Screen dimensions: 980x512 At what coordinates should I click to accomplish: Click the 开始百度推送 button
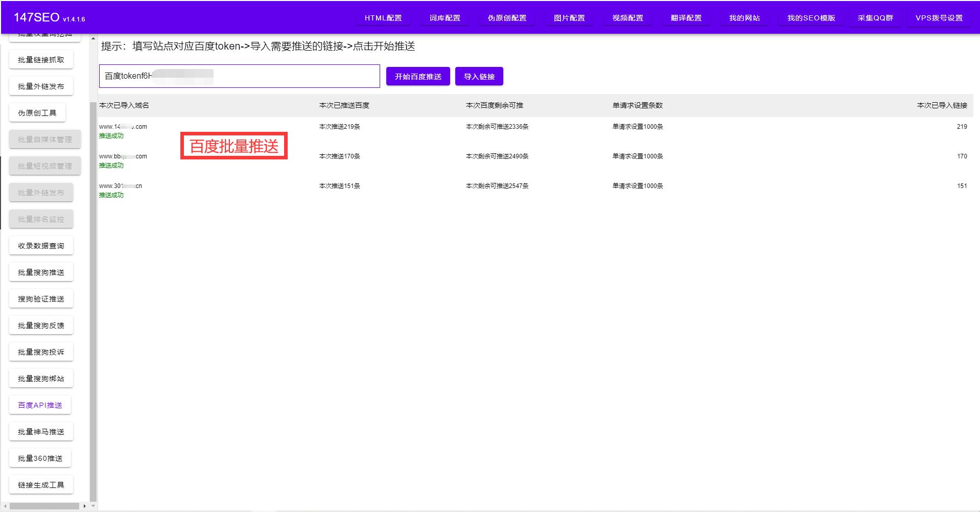click(417, 76)
